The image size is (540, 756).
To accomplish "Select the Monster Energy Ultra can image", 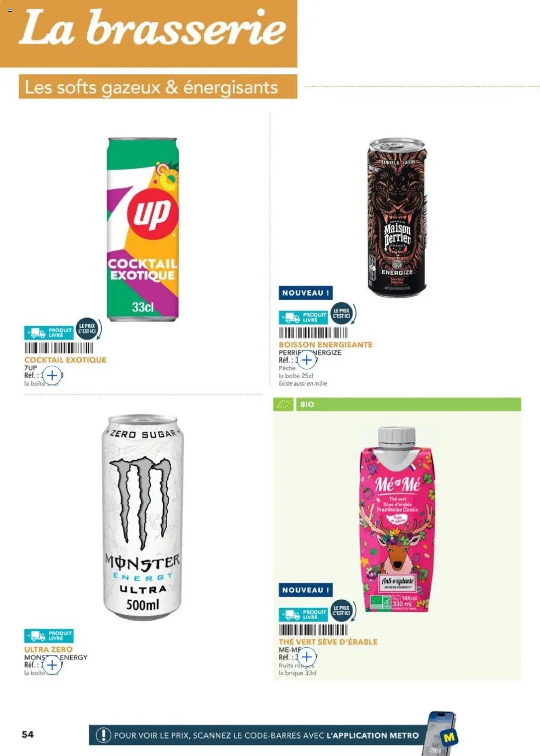I will coord(143,517).
